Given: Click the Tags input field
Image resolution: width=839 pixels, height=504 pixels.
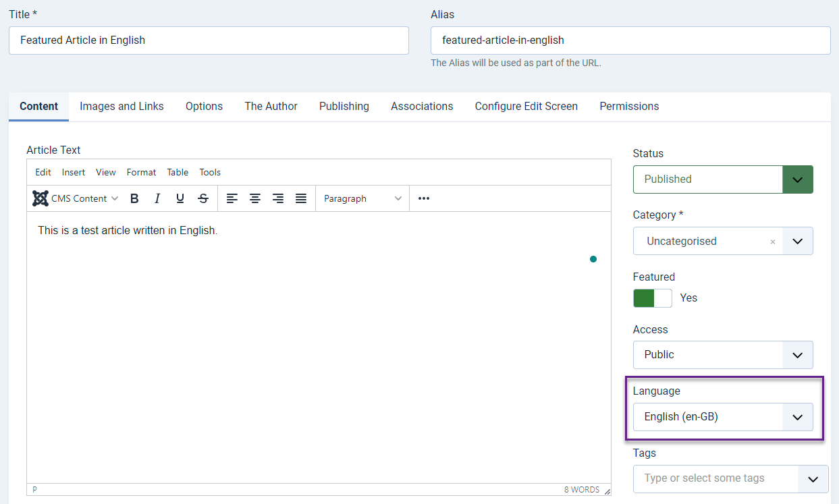Looking at the screenshot, I should click(715, 478).
